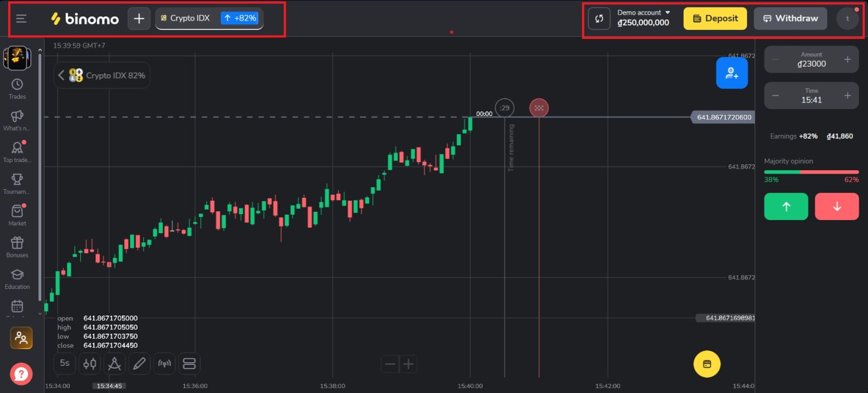Open the Market shop icon

17,215
